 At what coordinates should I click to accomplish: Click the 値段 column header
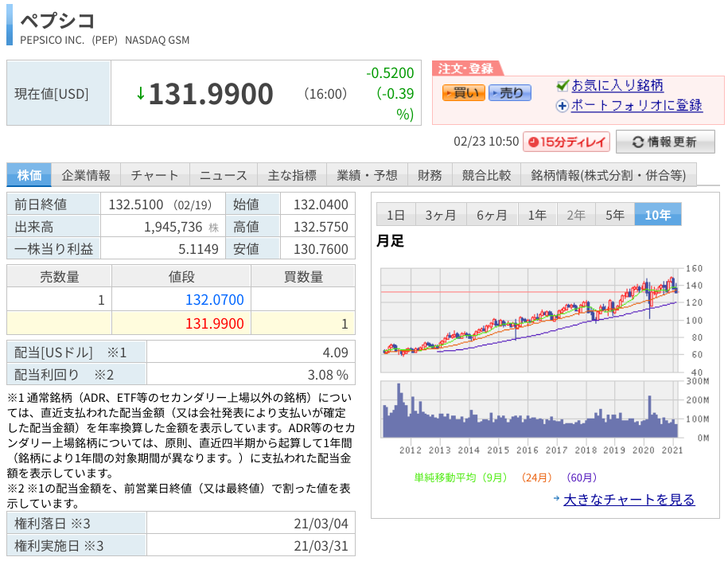click(181, 277)
